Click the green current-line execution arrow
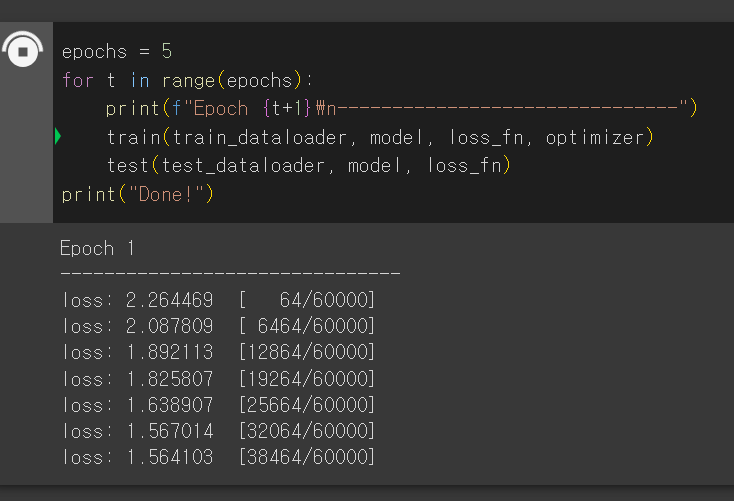The image size is (734, 501). coord(58,136)
